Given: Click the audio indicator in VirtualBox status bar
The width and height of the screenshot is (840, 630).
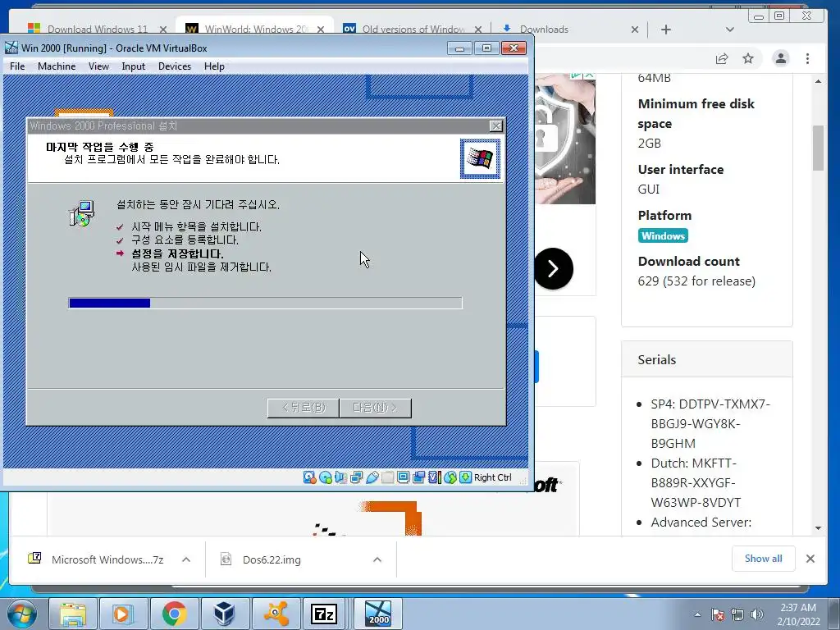Looking at the screenshot, I should [x=340, y=477].
